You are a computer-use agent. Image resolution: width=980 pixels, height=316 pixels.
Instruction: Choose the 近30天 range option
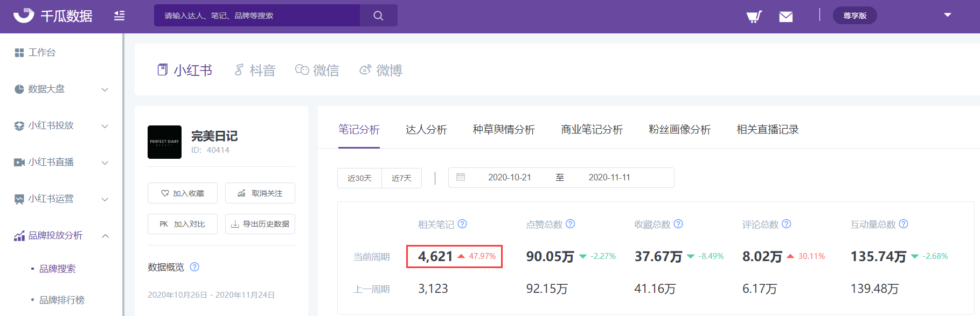(359, 178)
